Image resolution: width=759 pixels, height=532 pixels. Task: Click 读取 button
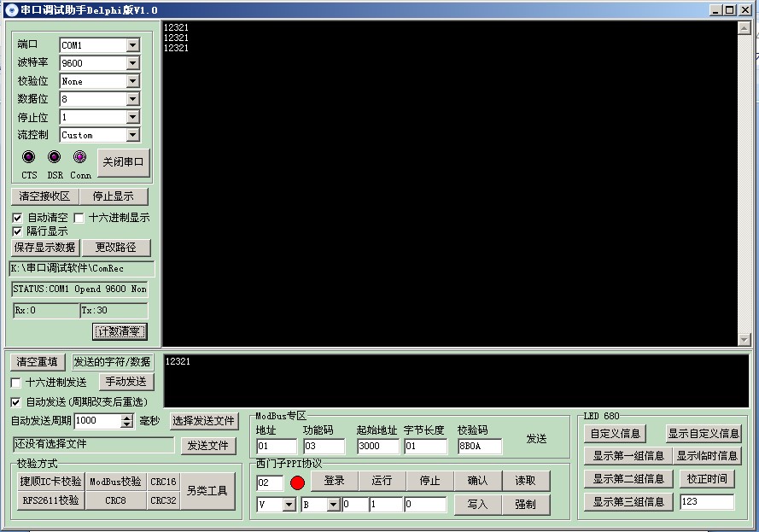coord(526,481)
